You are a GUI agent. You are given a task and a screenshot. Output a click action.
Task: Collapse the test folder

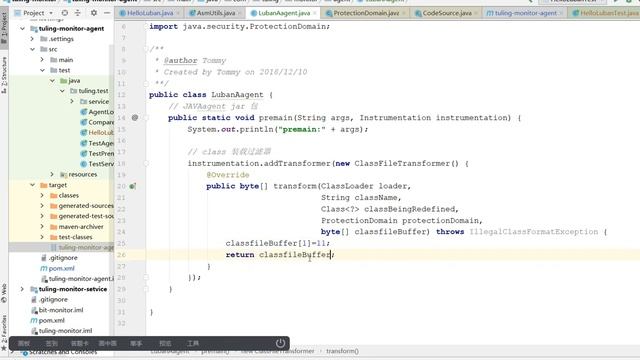(x=42, y=70)
